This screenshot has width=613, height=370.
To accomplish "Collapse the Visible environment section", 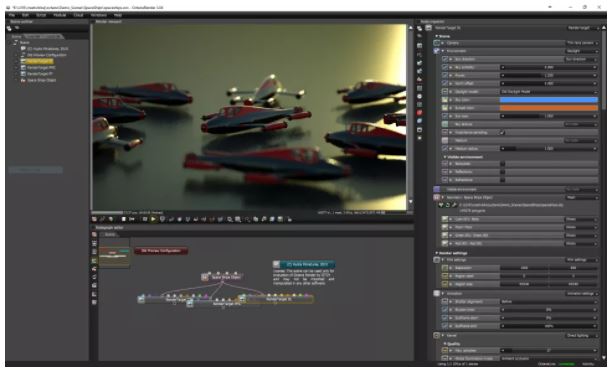I will [x=445, y=157].
